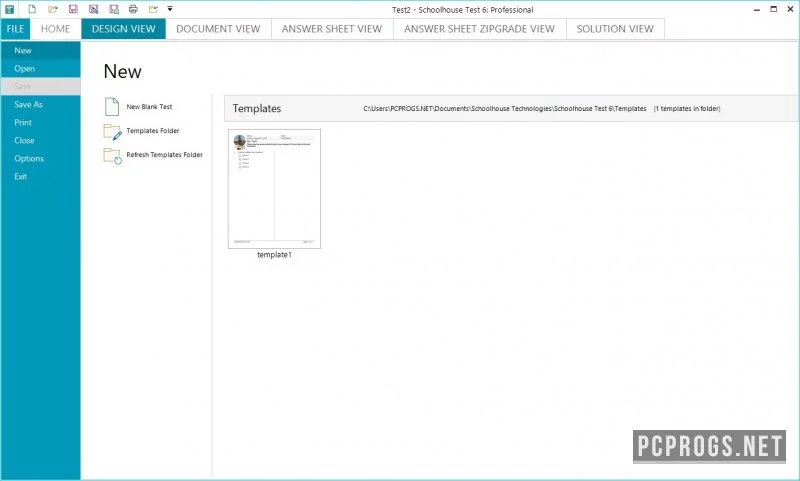
Task: Click the template1 name label
Action: coord(274,255)
